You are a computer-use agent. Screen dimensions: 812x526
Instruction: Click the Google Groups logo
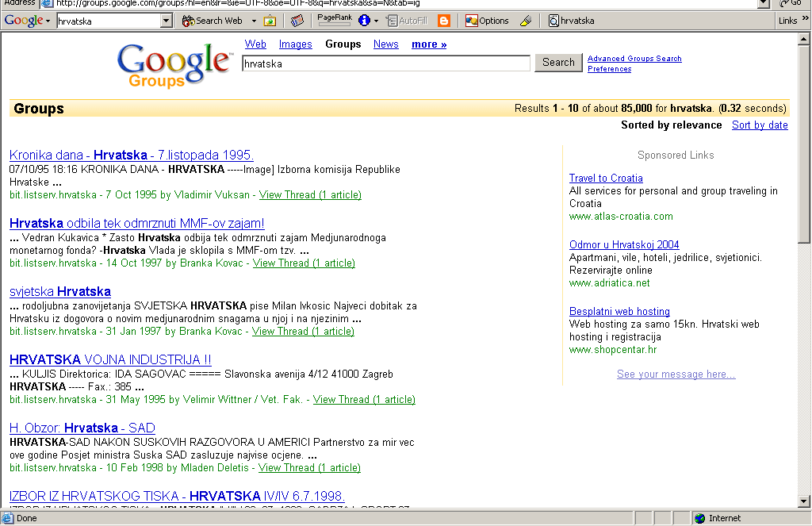click(174, 65)
